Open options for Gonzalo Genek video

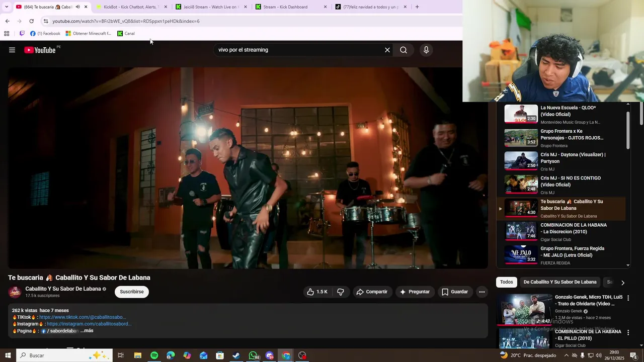click(x=628, y=298)
